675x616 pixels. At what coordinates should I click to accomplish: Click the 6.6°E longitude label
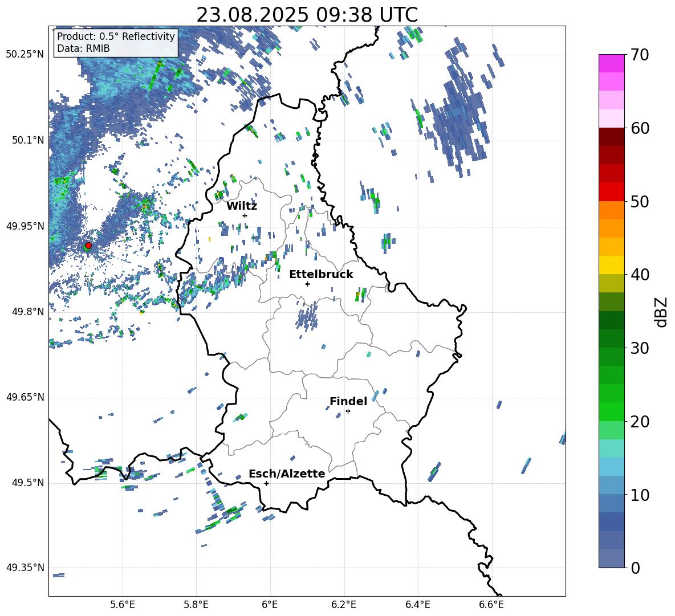coord(491,605)
